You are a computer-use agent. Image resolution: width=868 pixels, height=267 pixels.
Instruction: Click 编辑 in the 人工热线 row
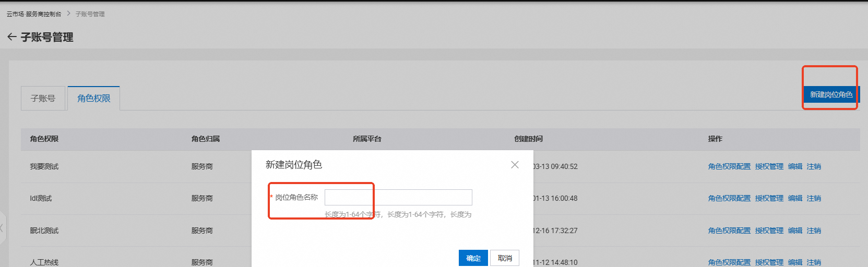pos(795,262)
